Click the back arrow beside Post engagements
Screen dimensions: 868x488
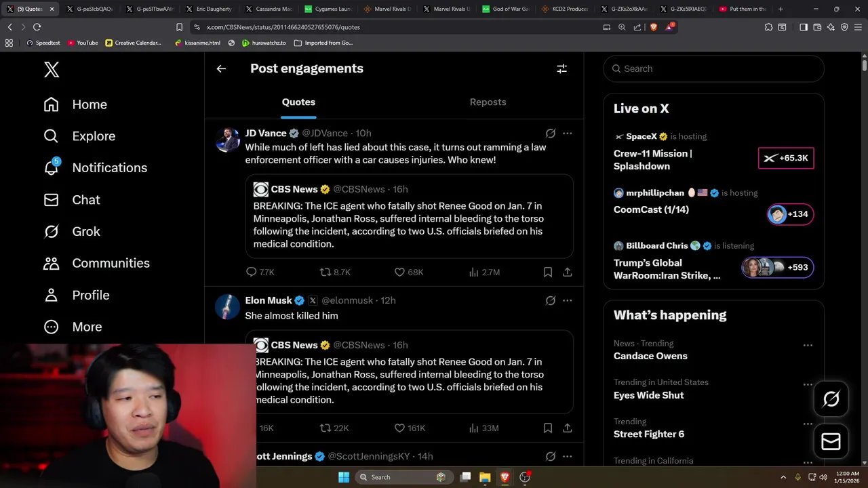pyautogui.click(x=221, y=68)
